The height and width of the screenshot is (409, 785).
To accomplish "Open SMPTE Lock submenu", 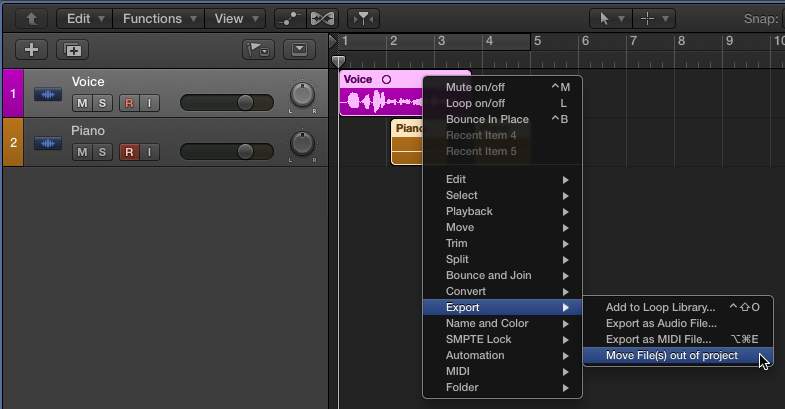I will point(502,339).
